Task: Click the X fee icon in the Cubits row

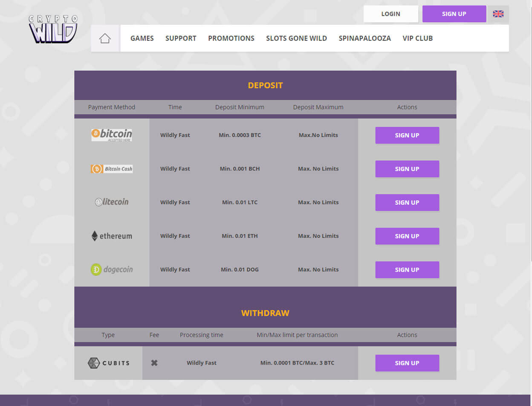Action: click(x=154, y=363)
